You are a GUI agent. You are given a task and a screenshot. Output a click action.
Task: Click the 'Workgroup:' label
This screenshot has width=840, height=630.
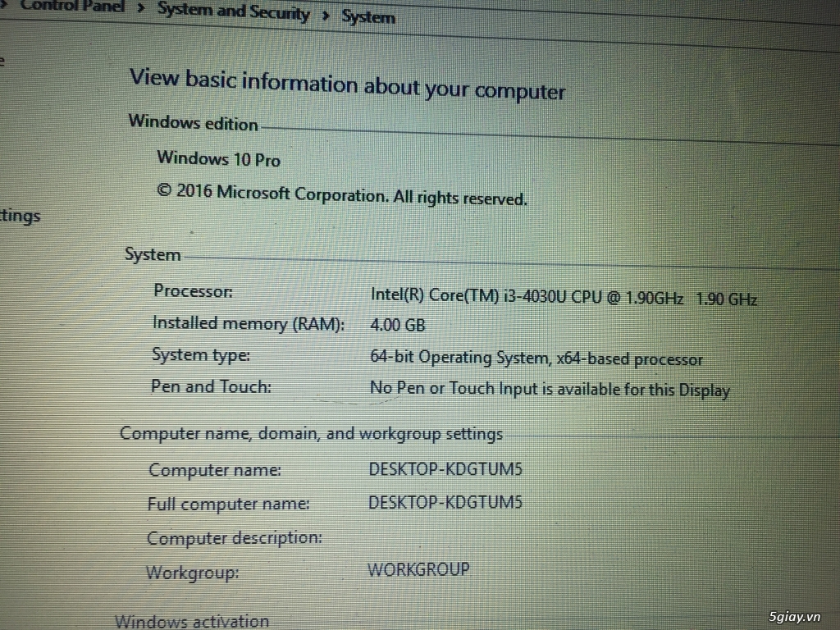point(193,573)
